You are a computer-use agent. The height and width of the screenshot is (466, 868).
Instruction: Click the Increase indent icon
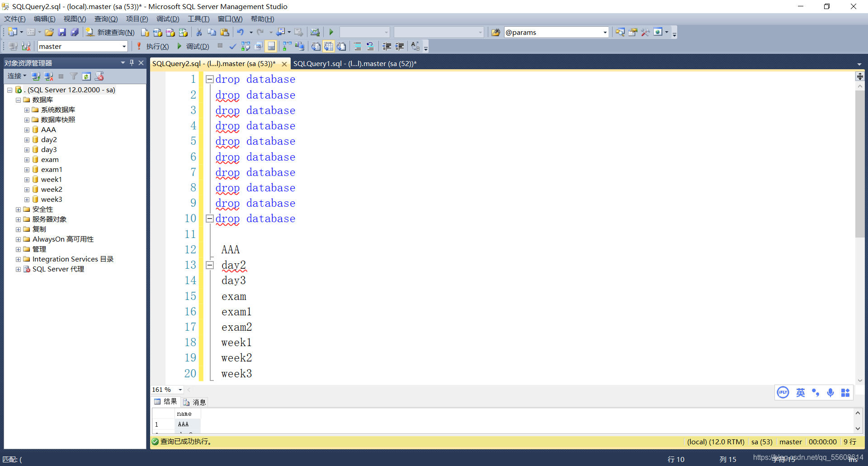coord(400,46)
